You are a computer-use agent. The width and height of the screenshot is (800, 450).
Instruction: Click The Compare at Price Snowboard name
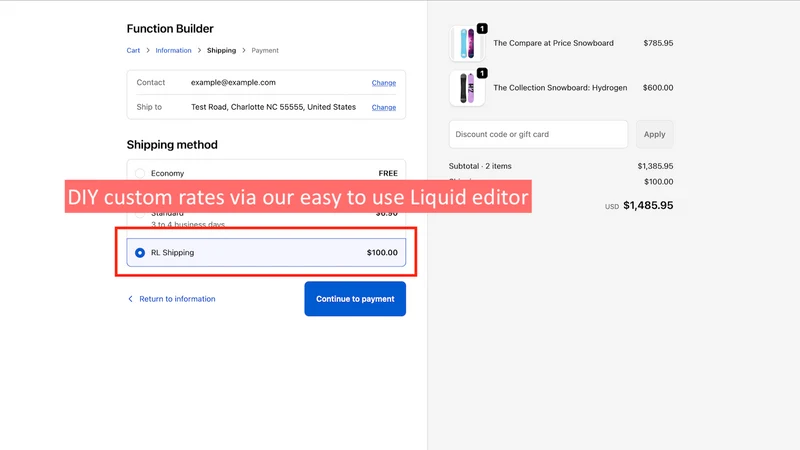point(554,43)
